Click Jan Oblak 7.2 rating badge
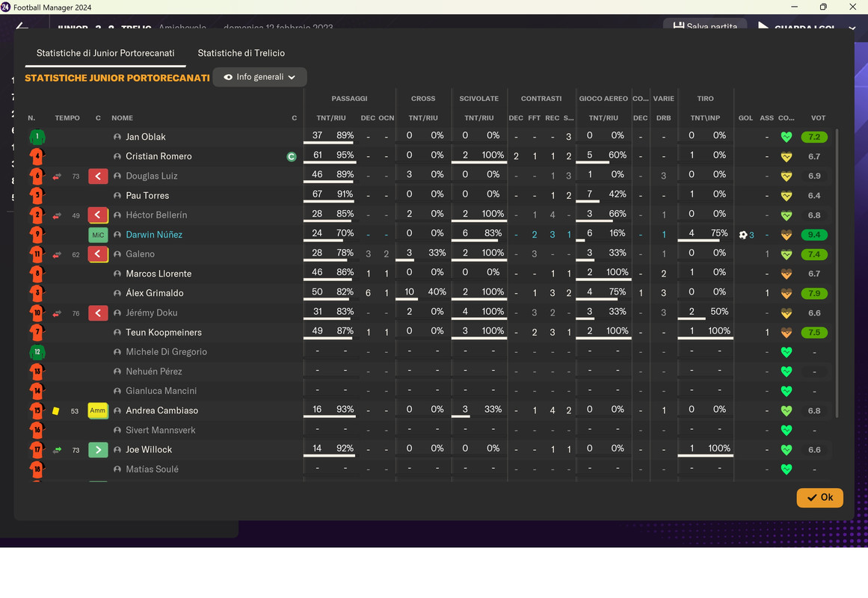 pos(813,137)
